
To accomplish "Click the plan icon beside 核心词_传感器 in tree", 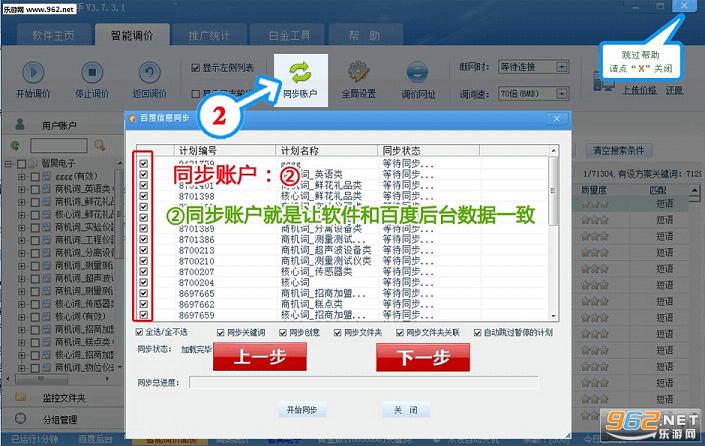I will [46, 304].
